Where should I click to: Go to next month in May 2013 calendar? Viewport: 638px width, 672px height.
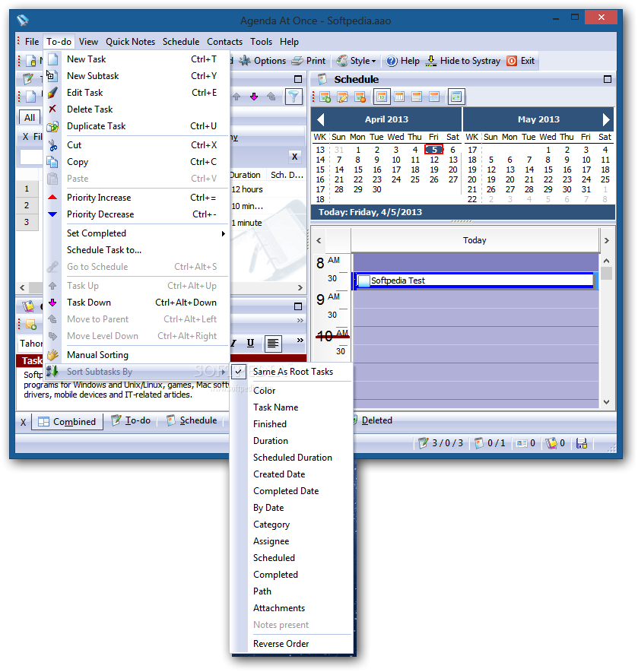[606, 119]
